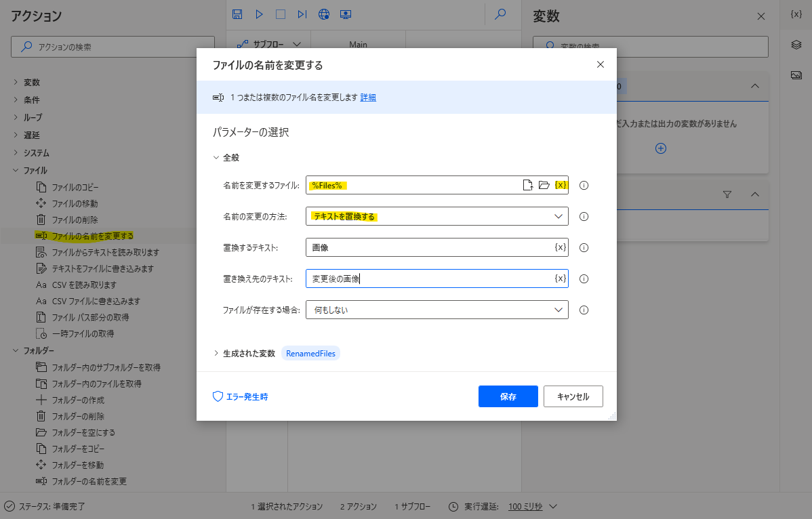Click the 保存 button to save the action
The width and height of the screenshot is (812, 519).
(x=508, y=396)
